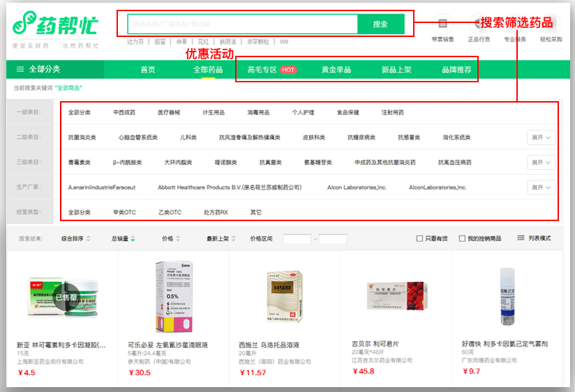The image size is (575, 392).
Task: Toggle 综合排序 sort arrows
Action: pos(88,239)
